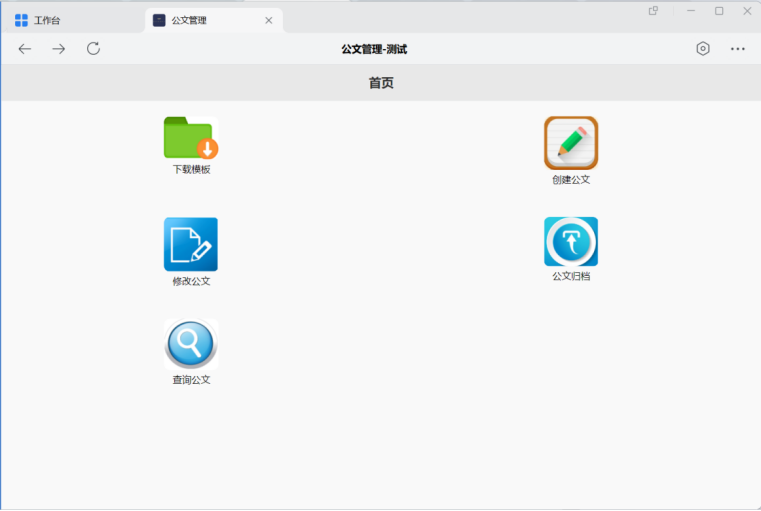This screenshot has width=761, height=511.
Task: Open the three-dot more options menu
Action: (738, 49)
